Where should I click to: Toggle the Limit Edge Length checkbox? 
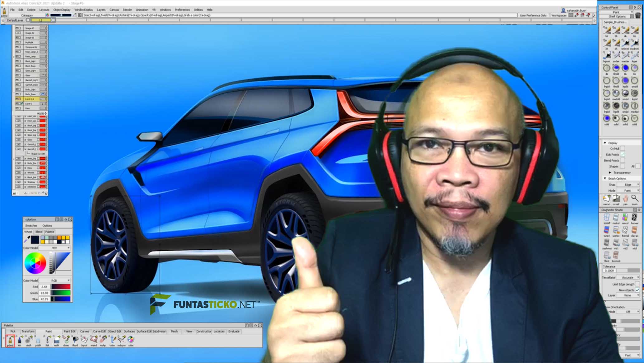[x=637, y=284]
